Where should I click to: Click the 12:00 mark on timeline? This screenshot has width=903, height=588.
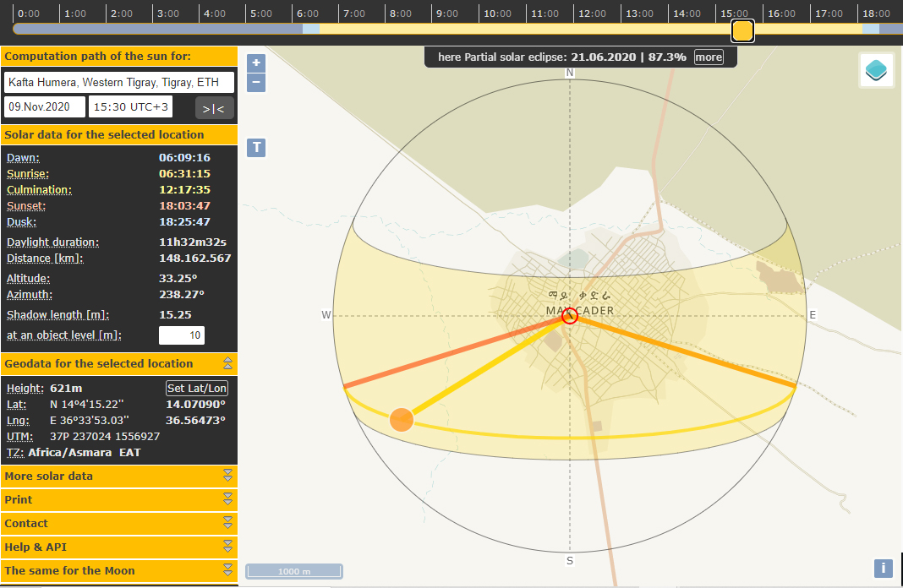click(592, 14)
